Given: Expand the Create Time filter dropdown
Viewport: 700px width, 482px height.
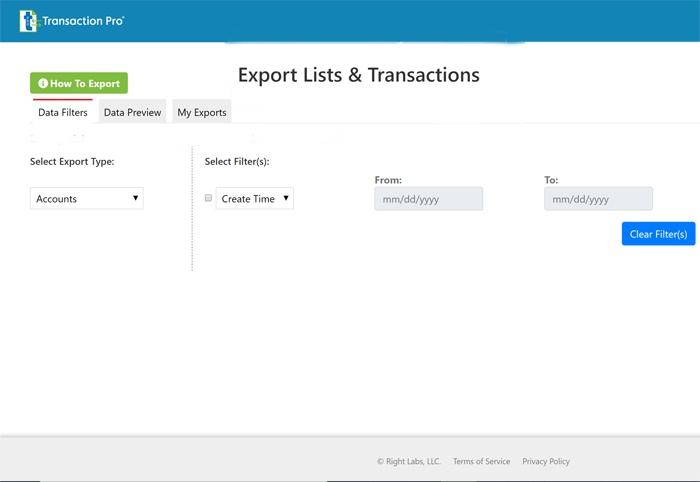Looking at the screenshot, I should click(x=255, y=199).
